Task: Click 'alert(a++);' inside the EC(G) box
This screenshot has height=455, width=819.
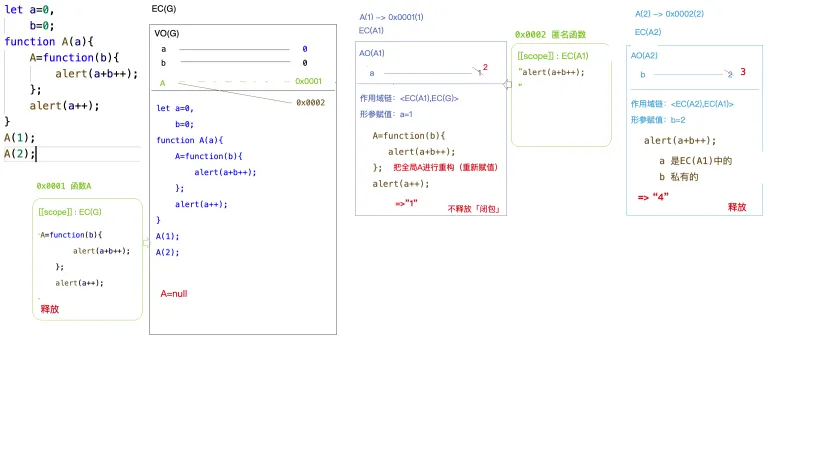Action: 201,204
